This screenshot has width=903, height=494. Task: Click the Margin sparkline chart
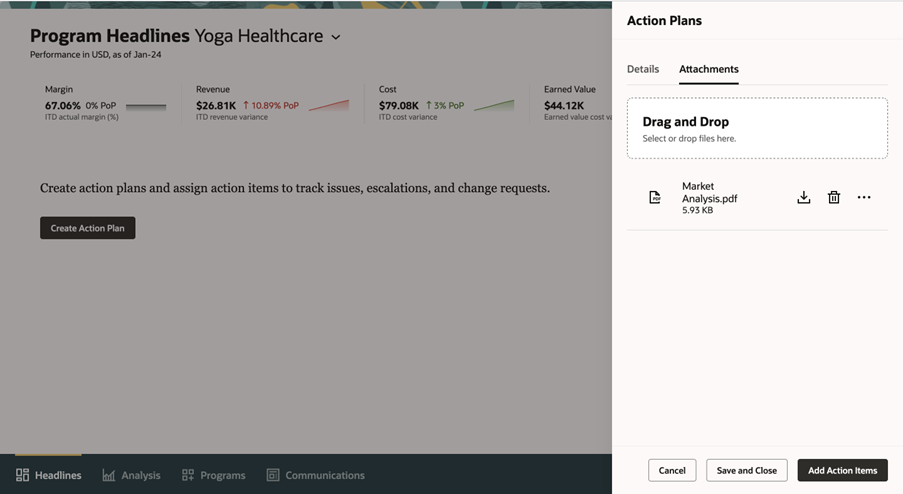(146, 105)
